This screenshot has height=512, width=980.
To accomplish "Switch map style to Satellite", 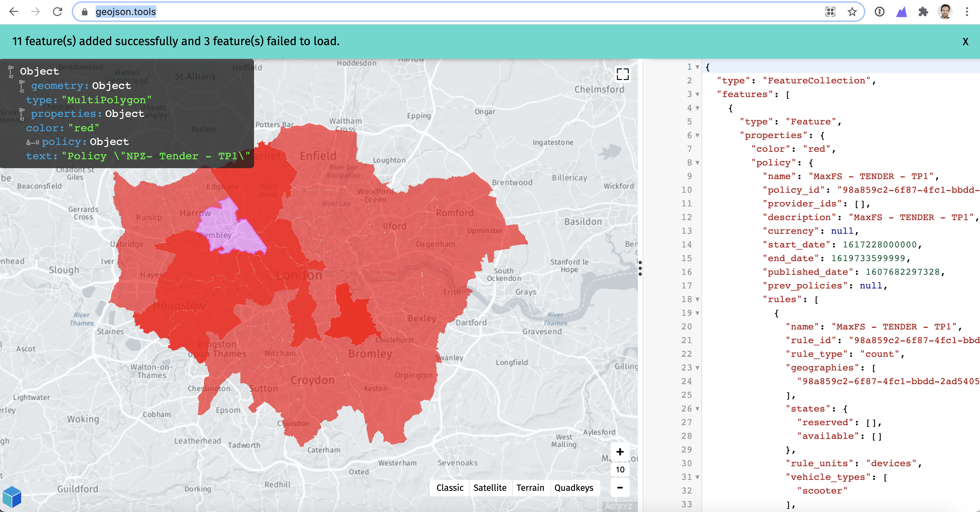I will pyautogui.click(x=490, y=488).
